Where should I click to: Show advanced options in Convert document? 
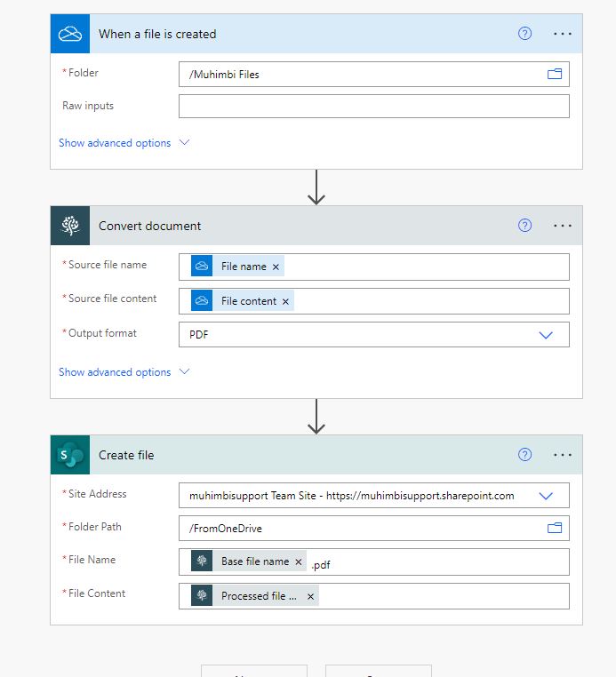[124, 372]
